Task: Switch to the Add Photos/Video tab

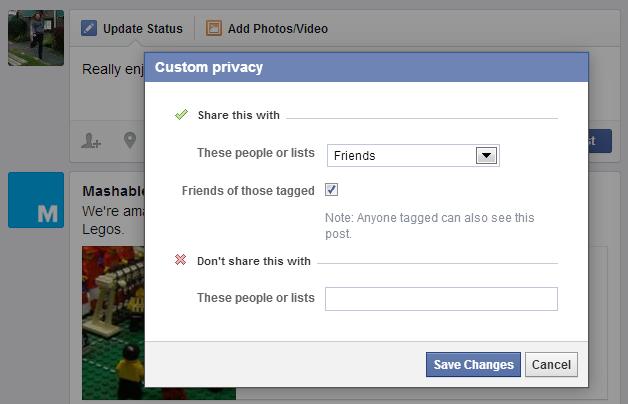Action: [x=276, y=28]
